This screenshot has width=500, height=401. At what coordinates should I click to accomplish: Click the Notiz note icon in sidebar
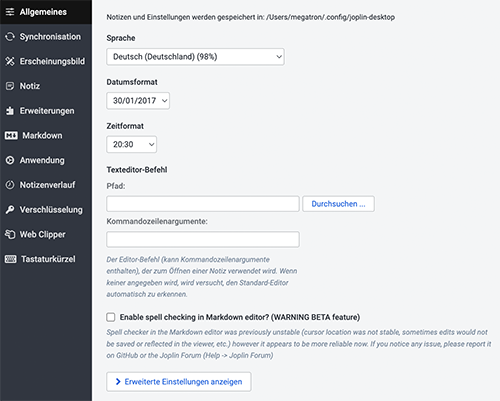(10, 86)
